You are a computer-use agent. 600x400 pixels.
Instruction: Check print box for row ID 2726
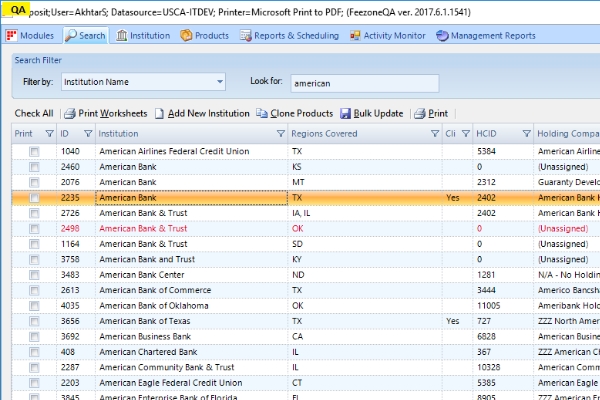(x=34, y=213)
